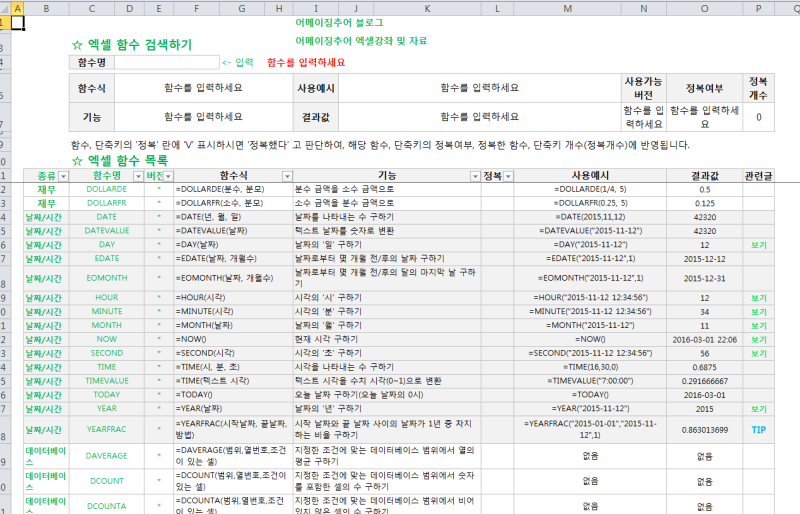Select column B header
The height and width of the screenshot is (514, 800).
[46, 8]
